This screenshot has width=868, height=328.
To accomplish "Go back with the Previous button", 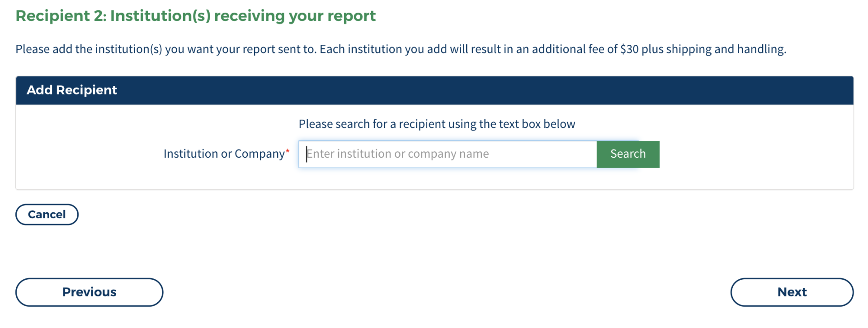I will tap(89, 292).
